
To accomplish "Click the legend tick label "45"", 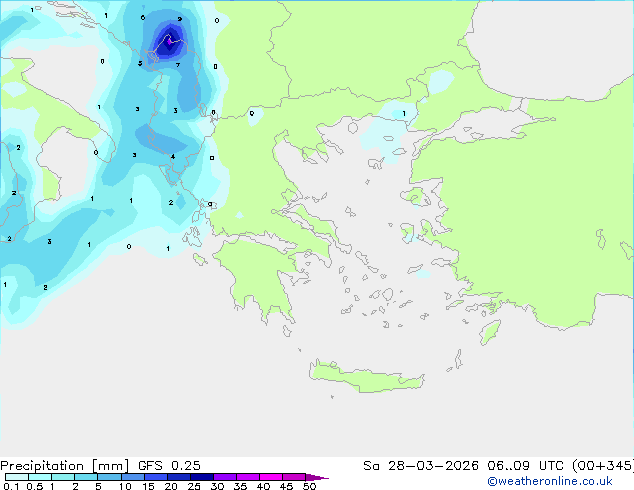I will click(x=286, y=486).
